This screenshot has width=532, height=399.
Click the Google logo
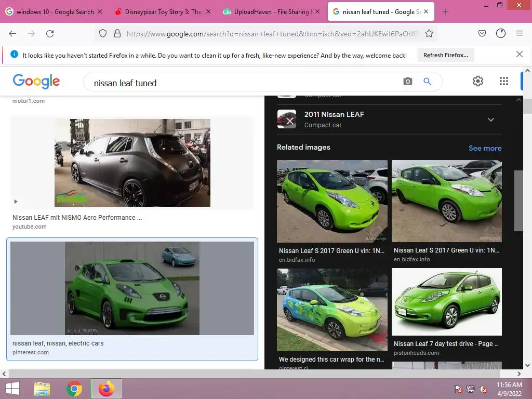36,82
